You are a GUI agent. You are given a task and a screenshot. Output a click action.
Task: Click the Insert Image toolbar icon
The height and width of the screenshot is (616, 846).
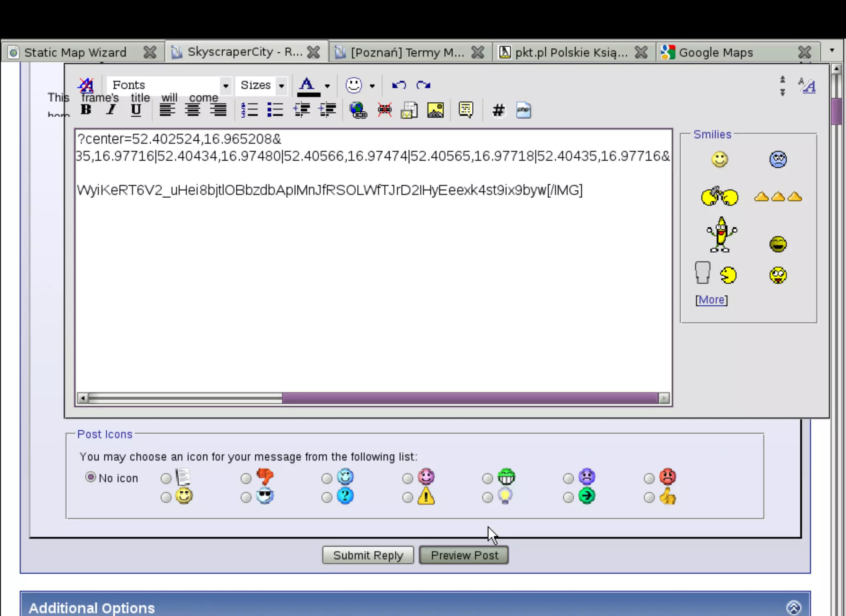[x=435, y=110]
